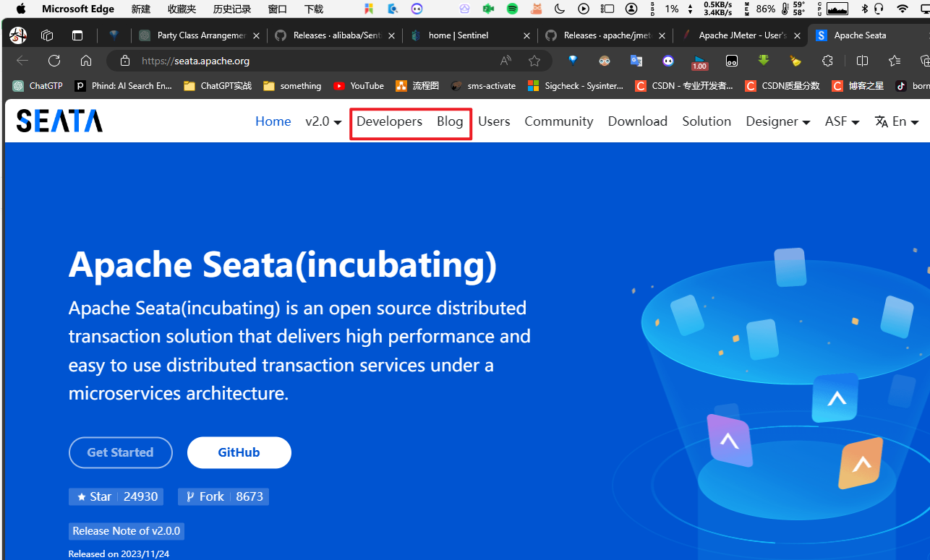The height and width of the screenshot is (560, 930).
Task: Expand the Designer dropdown
Action: (778, 121)
